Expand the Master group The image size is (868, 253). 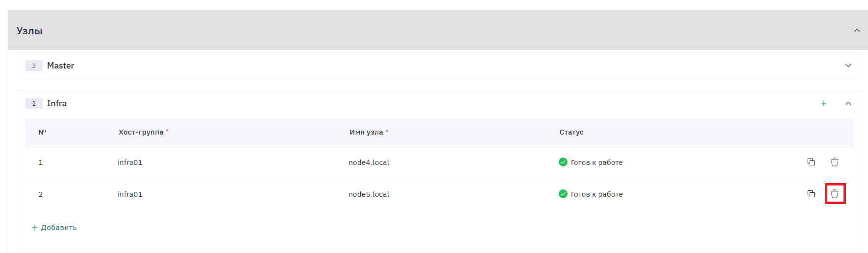click(x=848, y=66)
